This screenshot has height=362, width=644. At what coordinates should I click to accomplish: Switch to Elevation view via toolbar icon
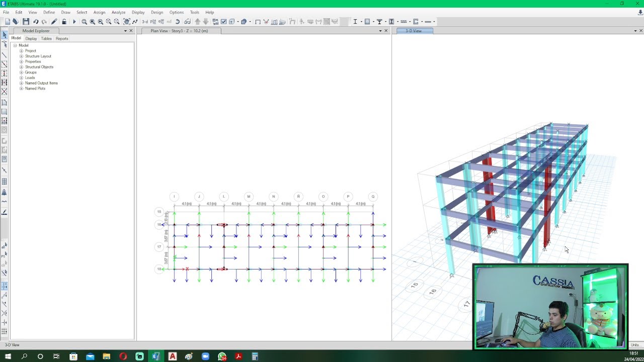point(161,22)
